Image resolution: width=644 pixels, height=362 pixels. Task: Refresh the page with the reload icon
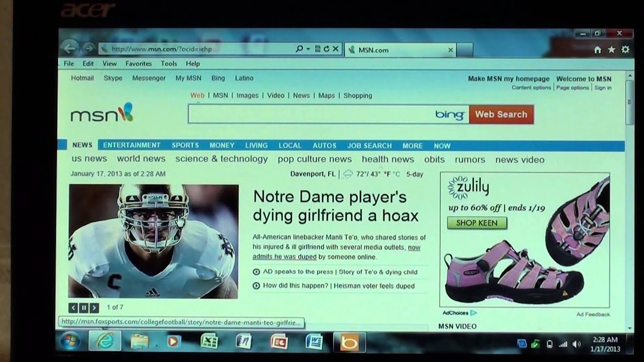point(326,49)
